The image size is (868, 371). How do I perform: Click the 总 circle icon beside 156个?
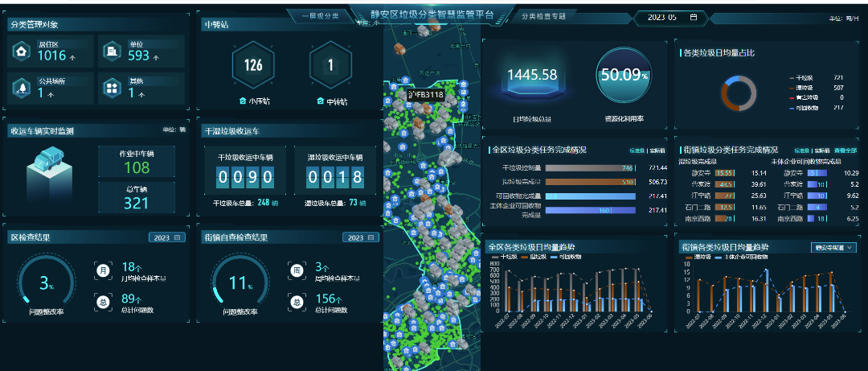297,303
